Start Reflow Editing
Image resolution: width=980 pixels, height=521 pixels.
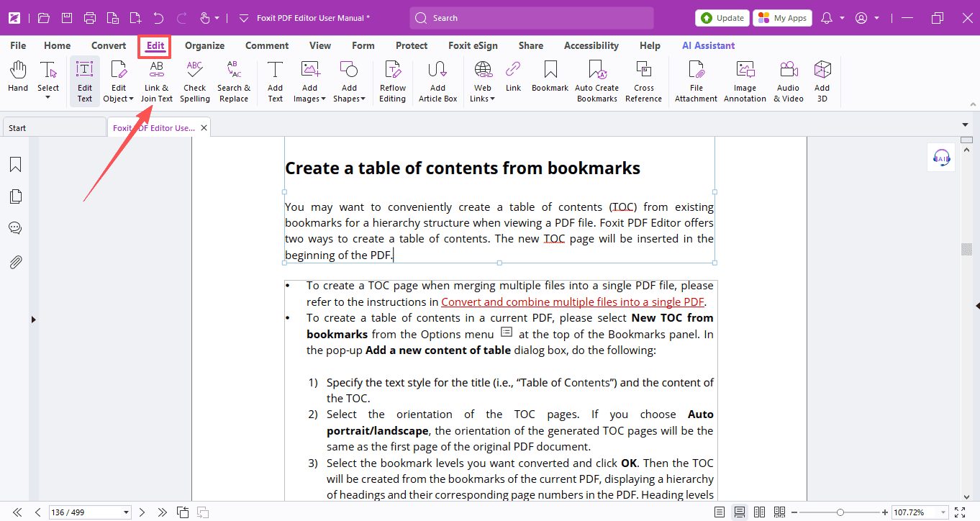click(x=393, y=81)
